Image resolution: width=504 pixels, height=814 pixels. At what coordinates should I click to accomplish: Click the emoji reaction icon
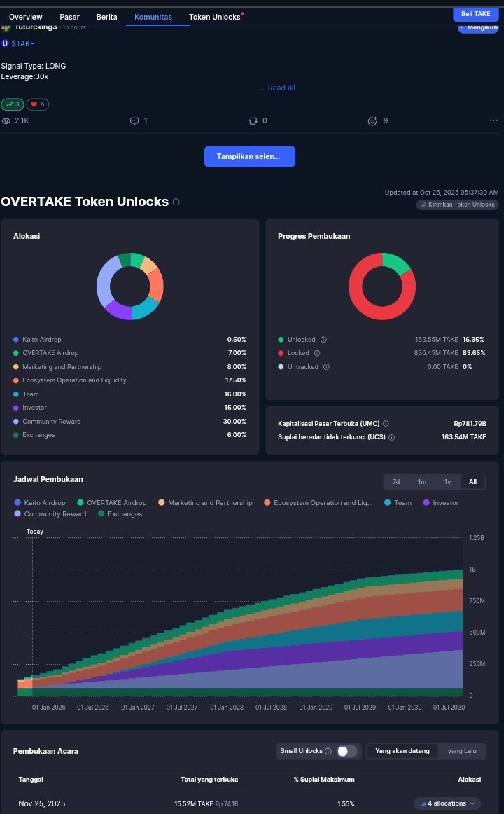[372, 120]
